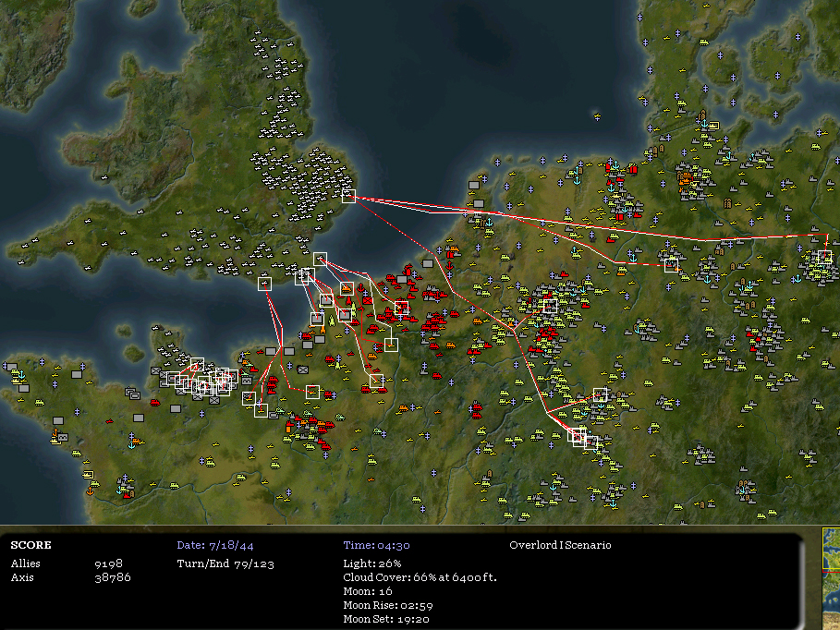
Task: Select the lower gray rectangle on the Dutch coast
Action: 479,203
